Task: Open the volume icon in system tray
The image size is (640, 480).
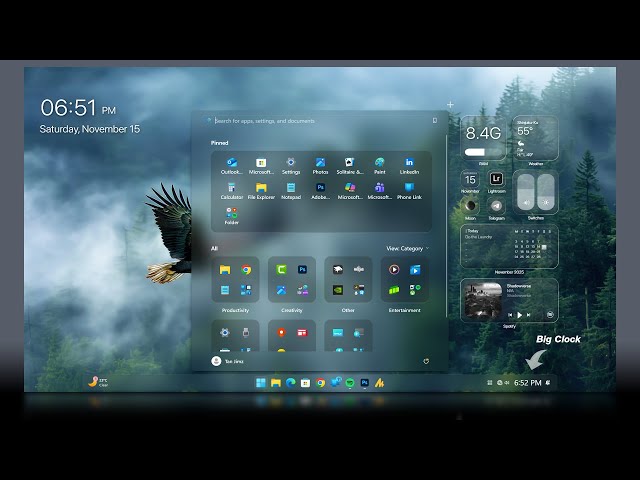Action: click(507, 383)
